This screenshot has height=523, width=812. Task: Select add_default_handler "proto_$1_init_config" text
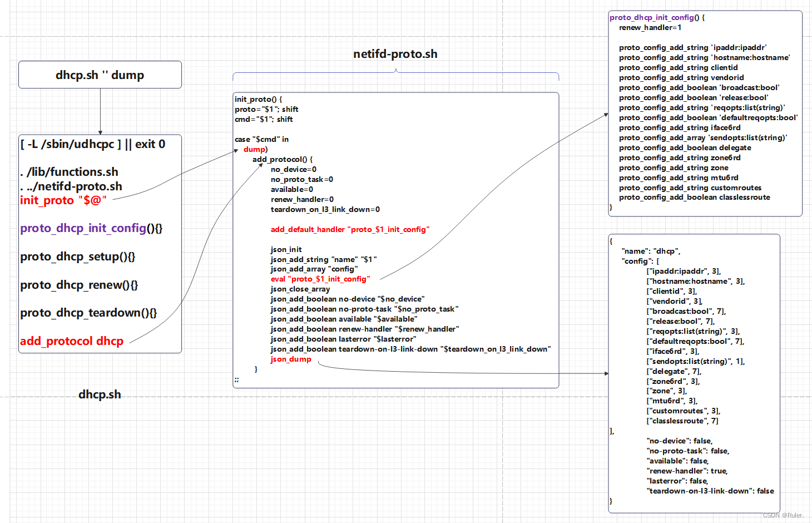350,229
